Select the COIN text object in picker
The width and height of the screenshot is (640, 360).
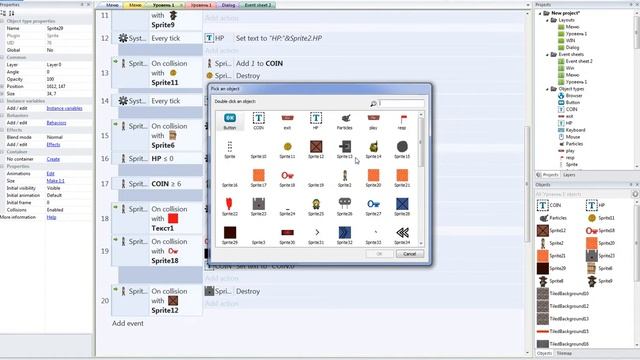tap(258, 121)
